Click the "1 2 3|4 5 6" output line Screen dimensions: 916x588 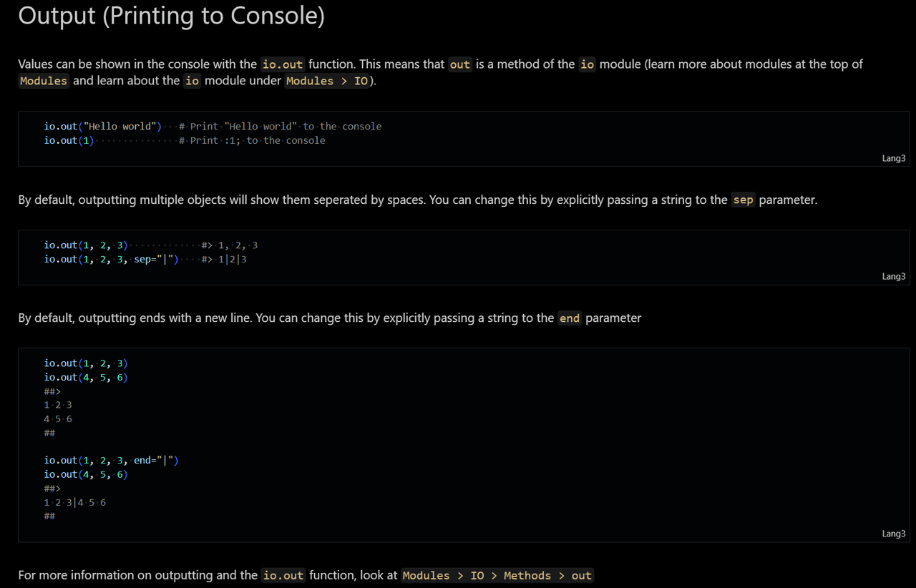click(74, 502)
